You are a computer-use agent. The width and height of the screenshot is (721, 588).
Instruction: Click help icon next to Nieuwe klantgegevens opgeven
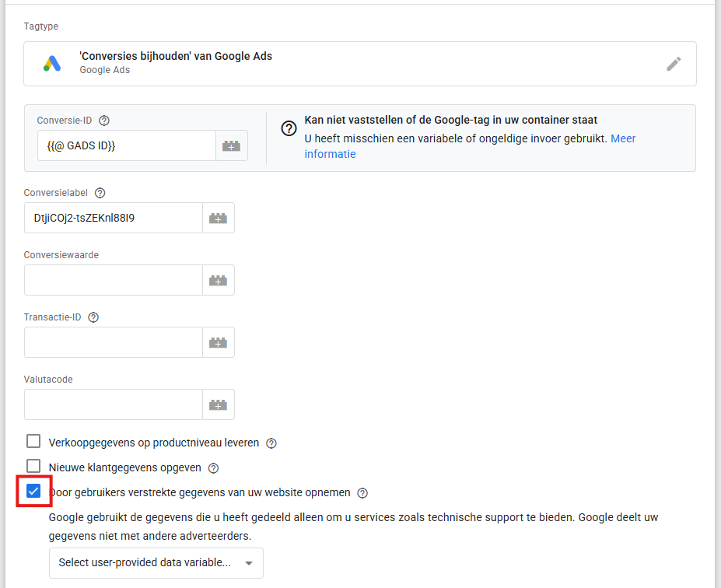pyautogui.click(x=213, y=468)
